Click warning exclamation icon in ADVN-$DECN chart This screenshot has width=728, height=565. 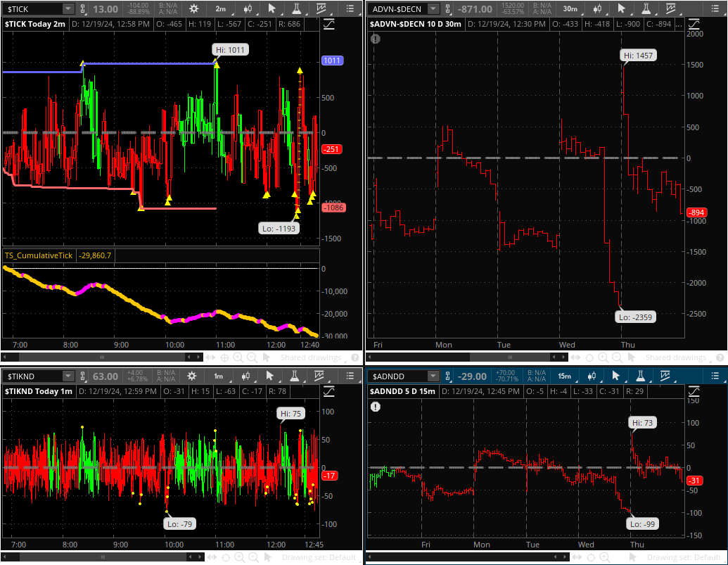[x=376, y=39]
